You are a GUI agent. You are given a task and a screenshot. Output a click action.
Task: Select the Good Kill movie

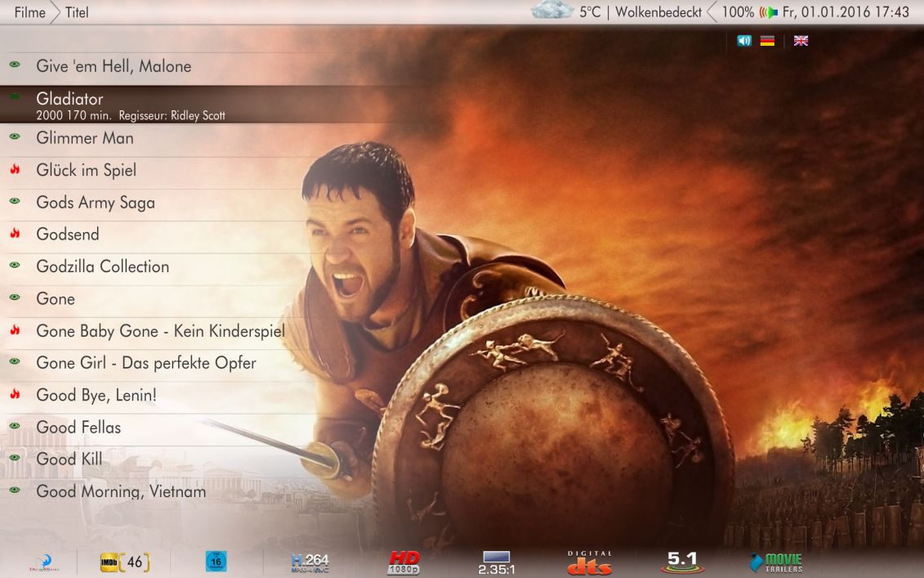point(69,459)
